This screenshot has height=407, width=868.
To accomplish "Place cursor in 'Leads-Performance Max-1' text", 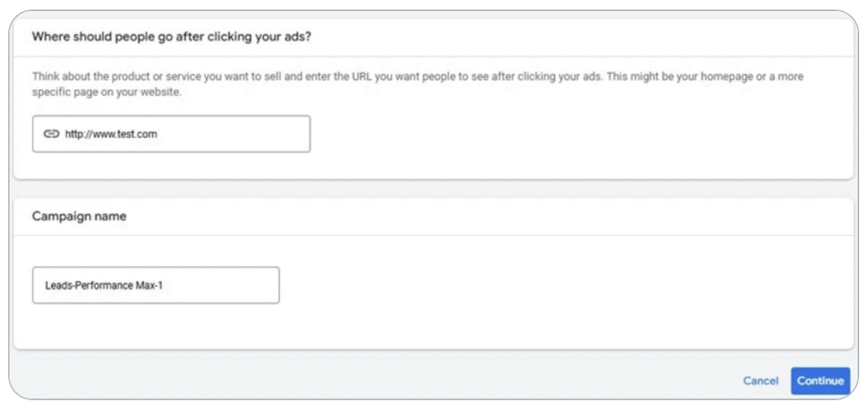I will click(x=108, y=286).
